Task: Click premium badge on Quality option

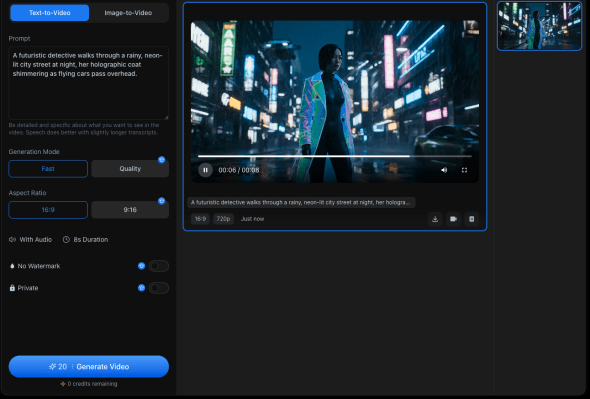Action: [x=162, y=160]
